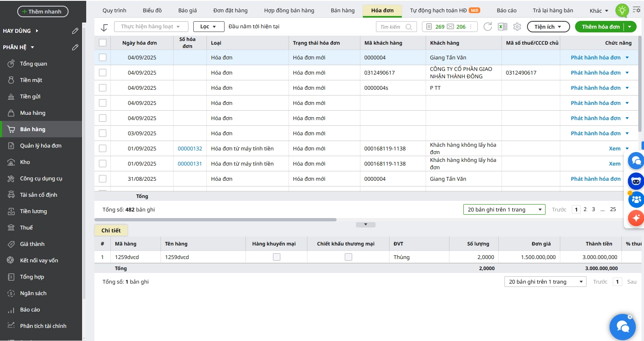The width and height of the screenshot is (644, 341).
Task: Open the community group icon
Action: pyautogui.click(x=636, y=200)
